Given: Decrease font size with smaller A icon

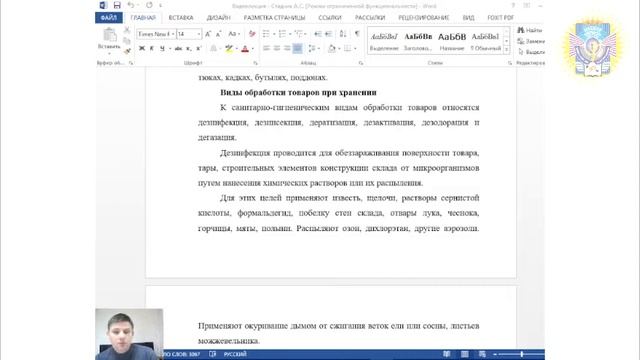Looking at the screenshot, I should pos(218,34).
